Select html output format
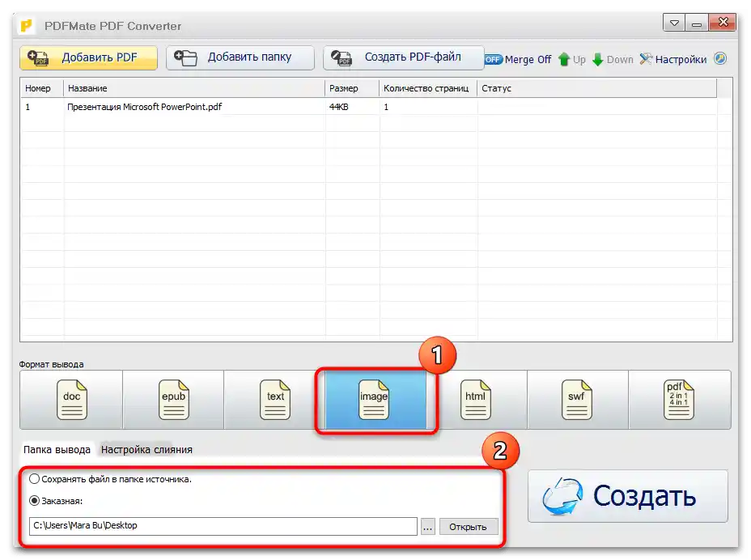This screenshot has width=751, height=560. pos(476,400)
